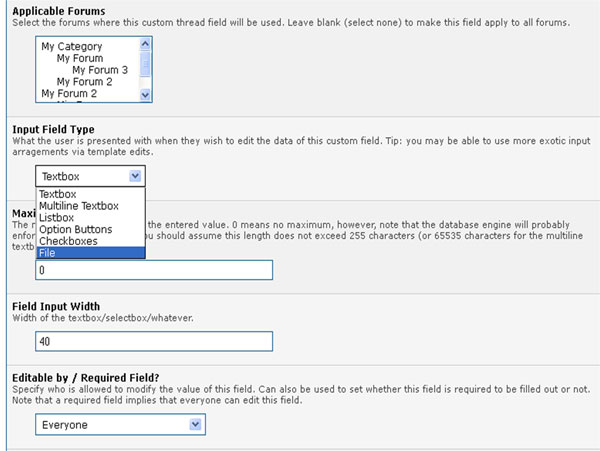Image resolution: width=600 pixels, height=451 pixels.
Task: Choose Textbox option in the dropdown list
Action: click(59, 194)
